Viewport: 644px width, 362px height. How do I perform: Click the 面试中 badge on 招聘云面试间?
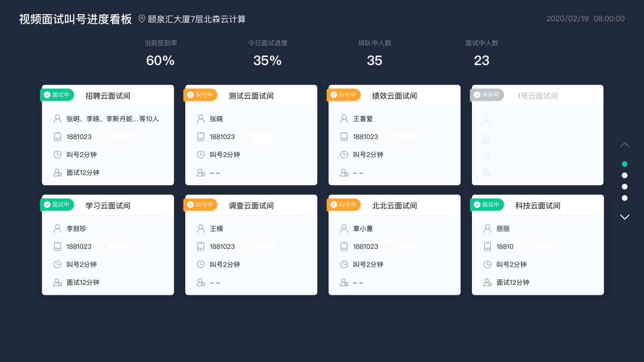tap(57, 95)
